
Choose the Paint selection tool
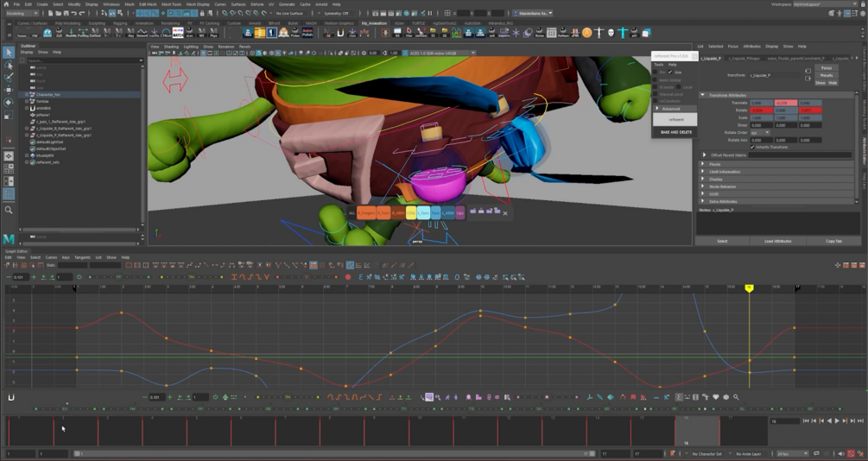pos(9,78)
